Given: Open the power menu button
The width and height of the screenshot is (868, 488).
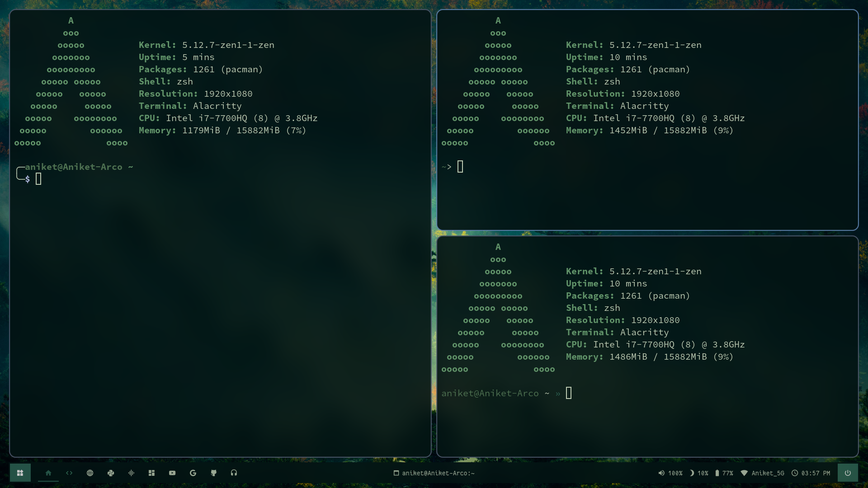Looking at the screenshot, I should point(848,473).
